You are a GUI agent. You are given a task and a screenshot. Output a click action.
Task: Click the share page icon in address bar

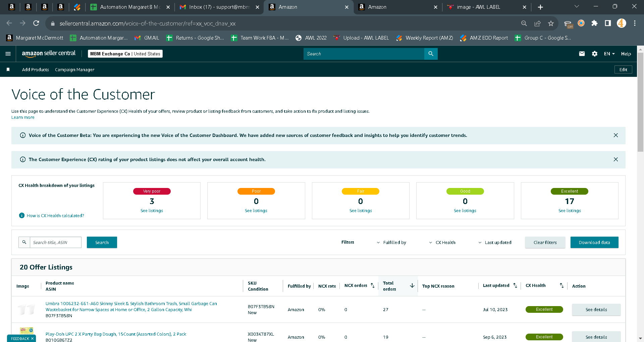[537, 23]
